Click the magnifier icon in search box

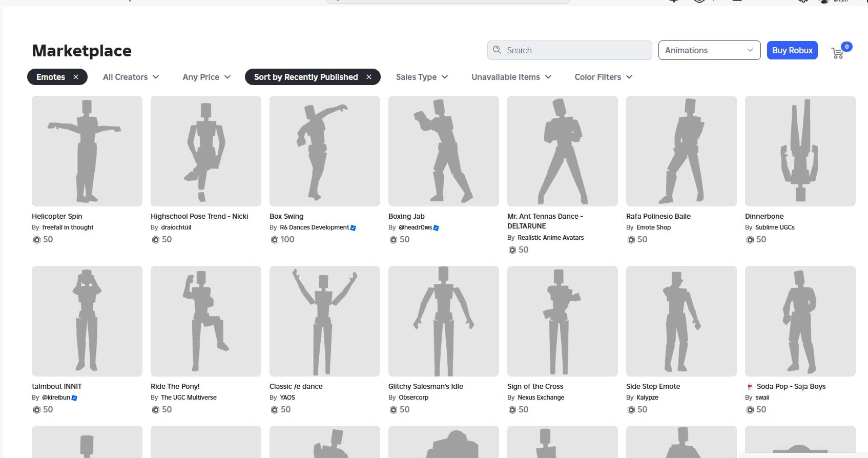[x=497, y=50]
